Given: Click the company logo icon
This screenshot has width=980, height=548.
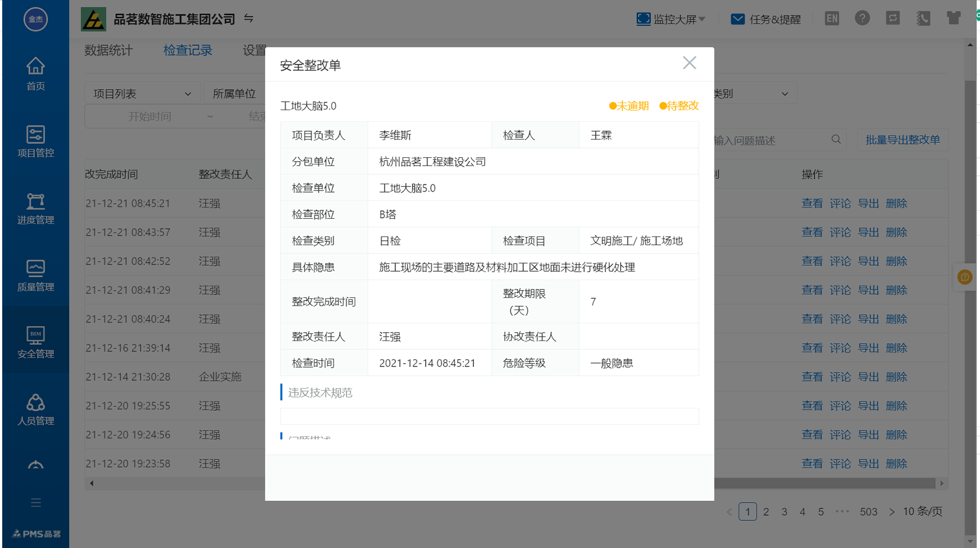Looking at the screenshot, I should coord(94,19).
